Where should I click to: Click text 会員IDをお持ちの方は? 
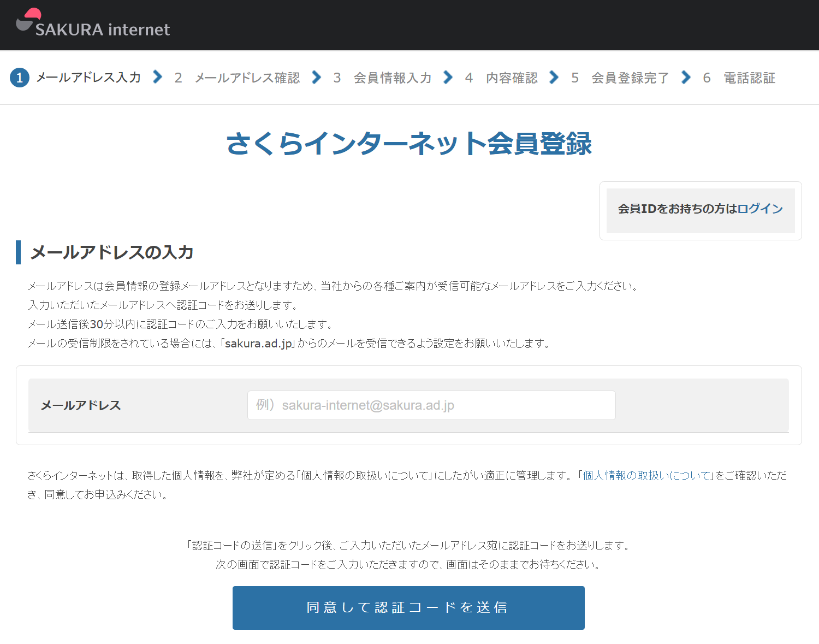[x=677, y=209]
